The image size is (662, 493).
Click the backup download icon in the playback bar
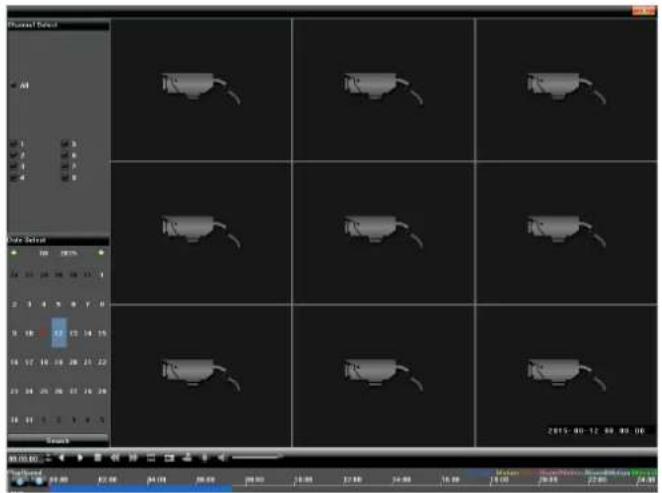pyautogui.click(x=187, y=458)
